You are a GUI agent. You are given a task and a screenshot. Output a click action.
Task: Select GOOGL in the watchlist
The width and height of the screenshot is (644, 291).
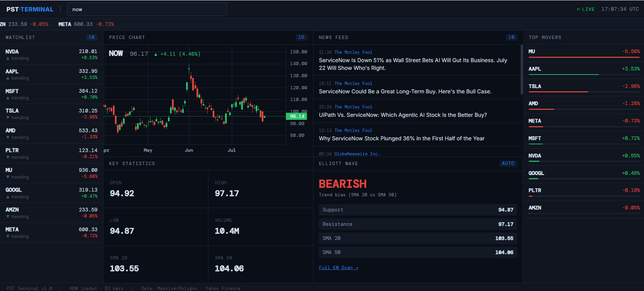click(x=52, y=193)
